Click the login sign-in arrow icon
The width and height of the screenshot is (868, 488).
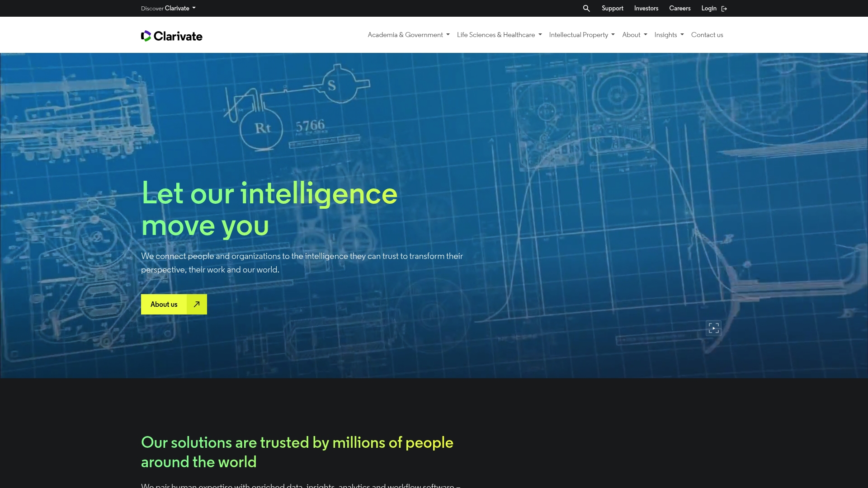[x=724, y=8]
